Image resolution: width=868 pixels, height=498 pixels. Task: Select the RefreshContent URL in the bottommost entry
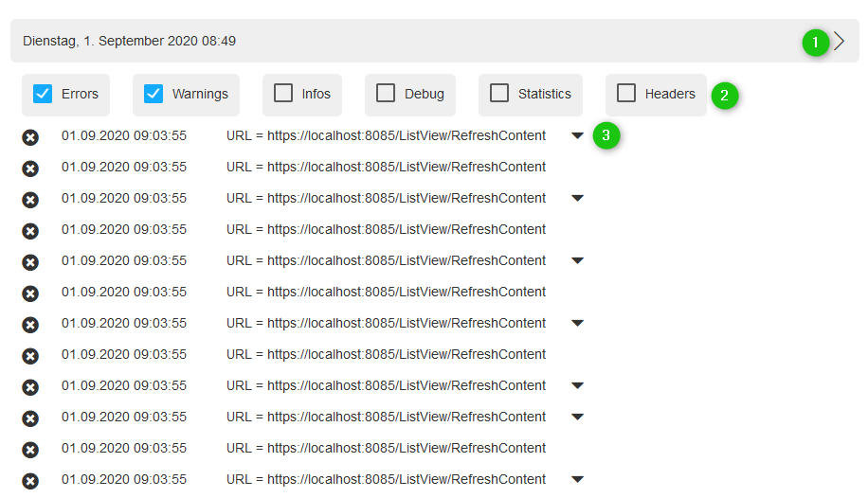coord(386,479)
